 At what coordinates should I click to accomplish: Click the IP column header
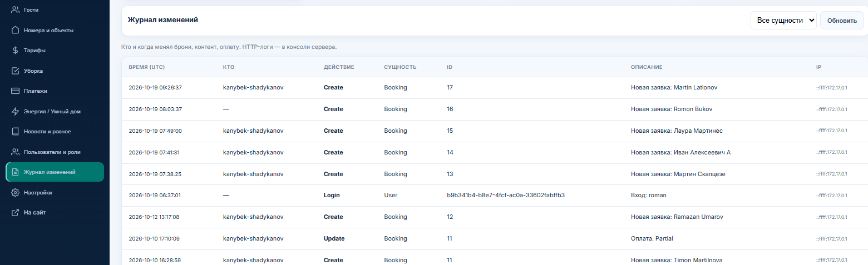(x=818, y=67)
